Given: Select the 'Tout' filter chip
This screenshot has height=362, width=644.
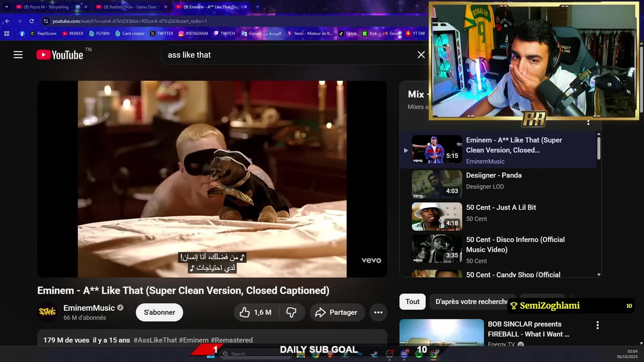Looking at the screenshot, I should 413,302.
